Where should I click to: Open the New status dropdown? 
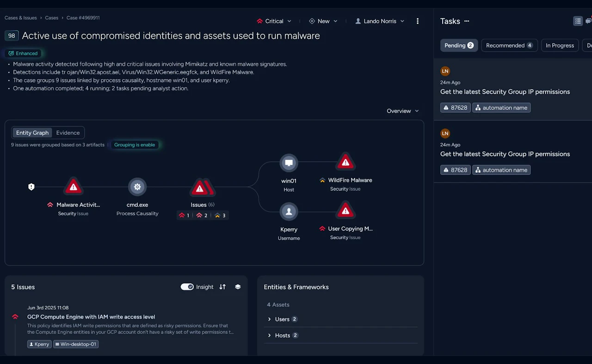coord(323,21)
